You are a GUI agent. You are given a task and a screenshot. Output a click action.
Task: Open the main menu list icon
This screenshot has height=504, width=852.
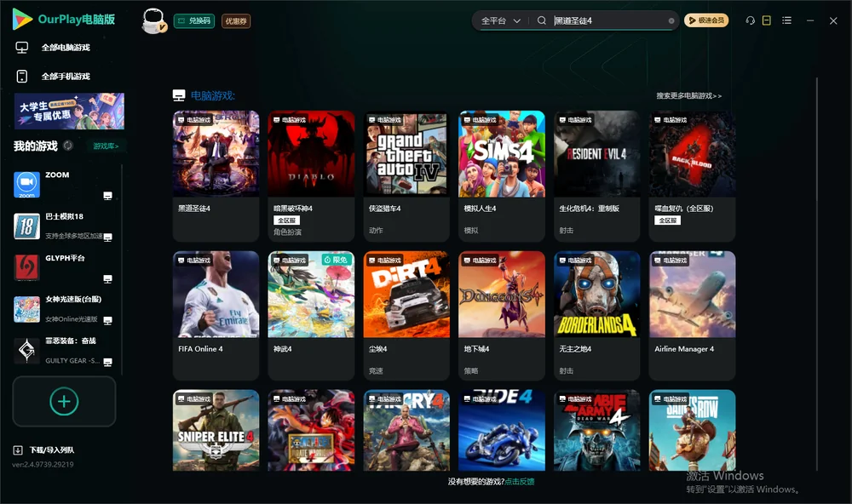786,20
